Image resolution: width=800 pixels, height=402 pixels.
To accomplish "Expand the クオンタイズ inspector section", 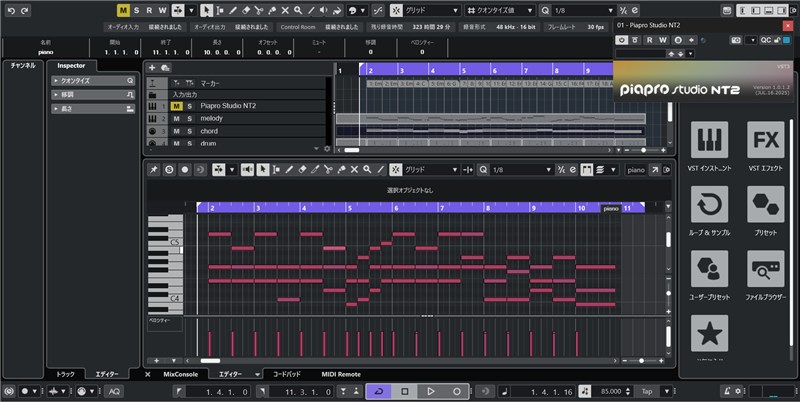I will click(93, 81).
